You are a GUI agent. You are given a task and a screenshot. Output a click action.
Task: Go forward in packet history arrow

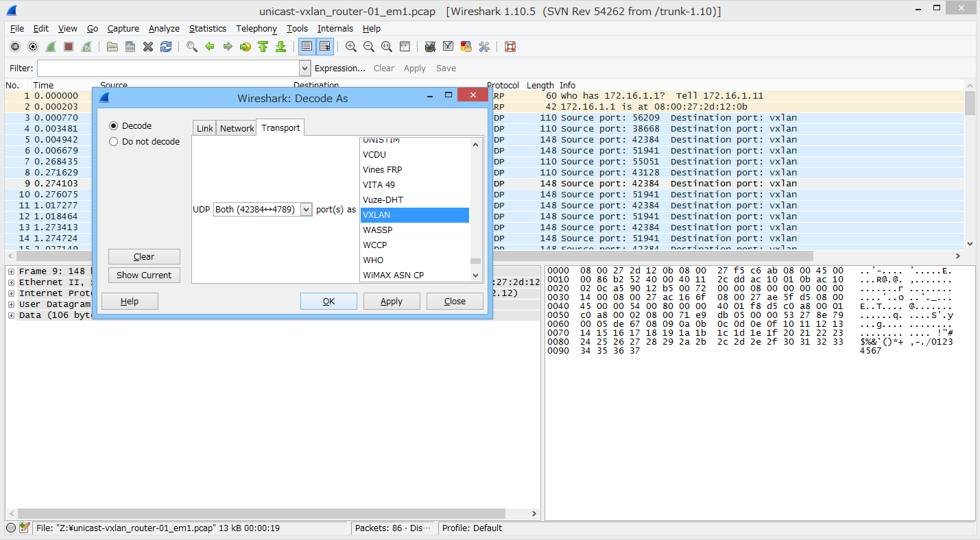pos(228,47)
